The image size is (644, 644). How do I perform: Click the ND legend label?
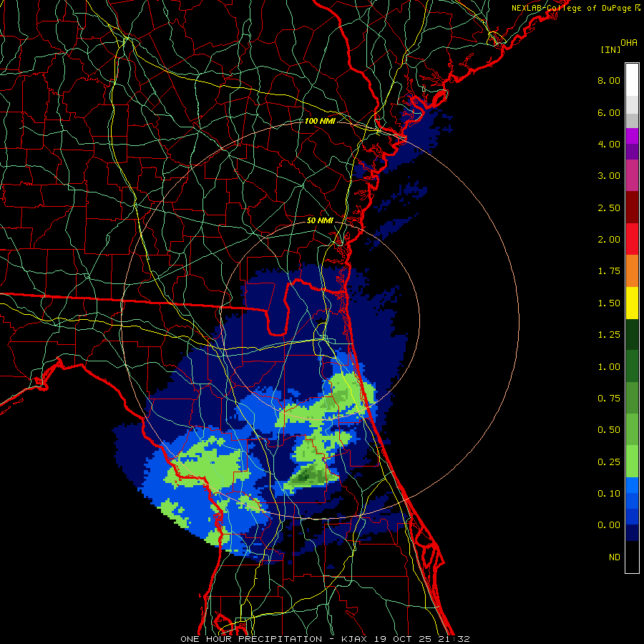point(615,557)
